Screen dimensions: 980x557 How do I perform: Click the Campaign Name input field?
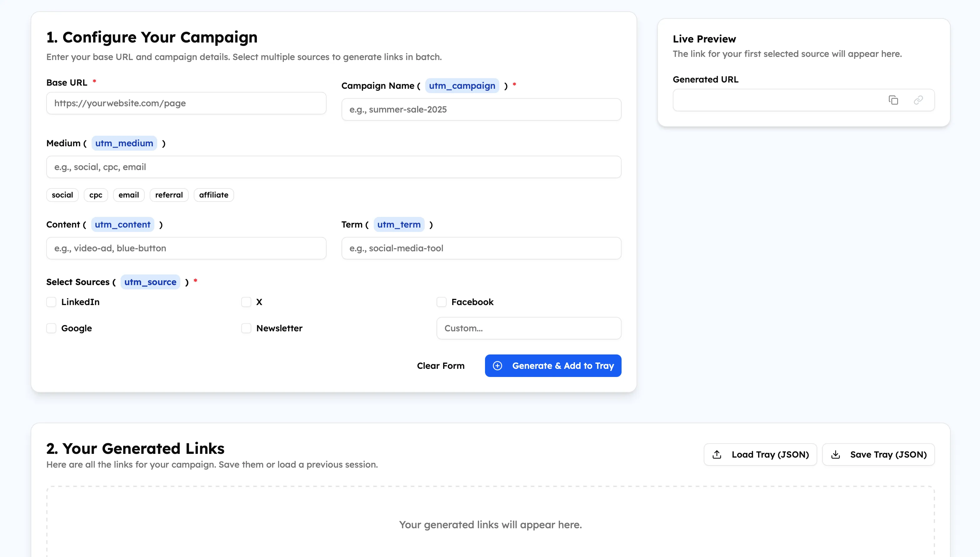tap(481, 109)
